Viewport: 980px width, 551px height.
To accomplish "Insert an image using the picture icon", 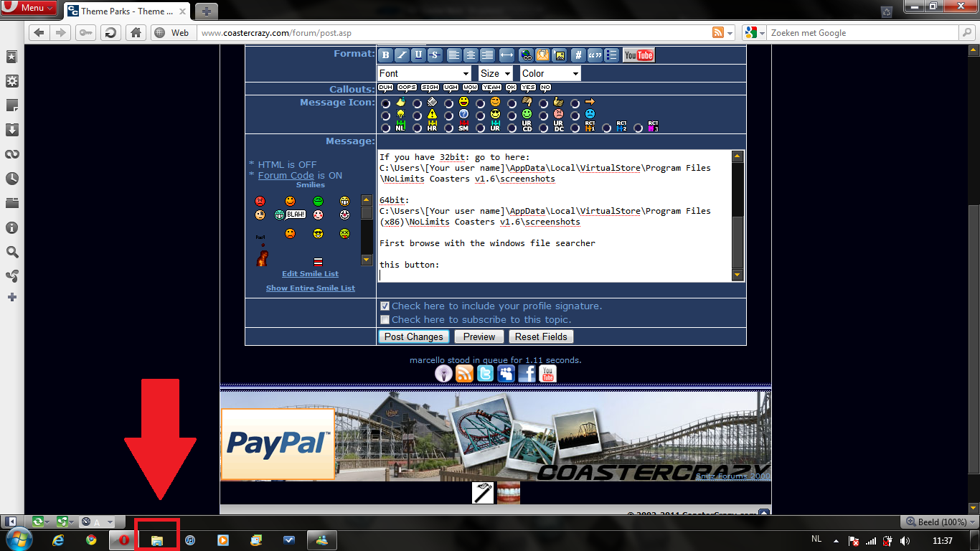I will (559, 55).
